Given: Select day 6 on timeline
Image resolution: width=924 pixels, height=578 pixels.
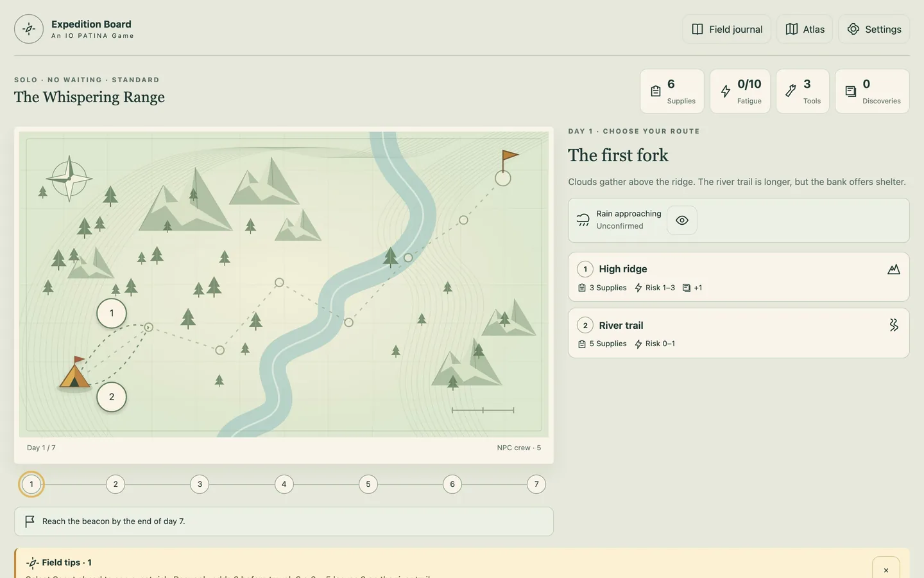Looking at the screenshot, I should [x=452, y=484].
